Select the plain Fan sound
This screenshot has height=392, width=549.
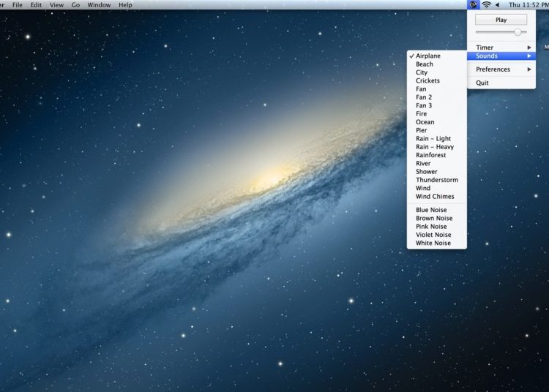[x=436, y=88]
